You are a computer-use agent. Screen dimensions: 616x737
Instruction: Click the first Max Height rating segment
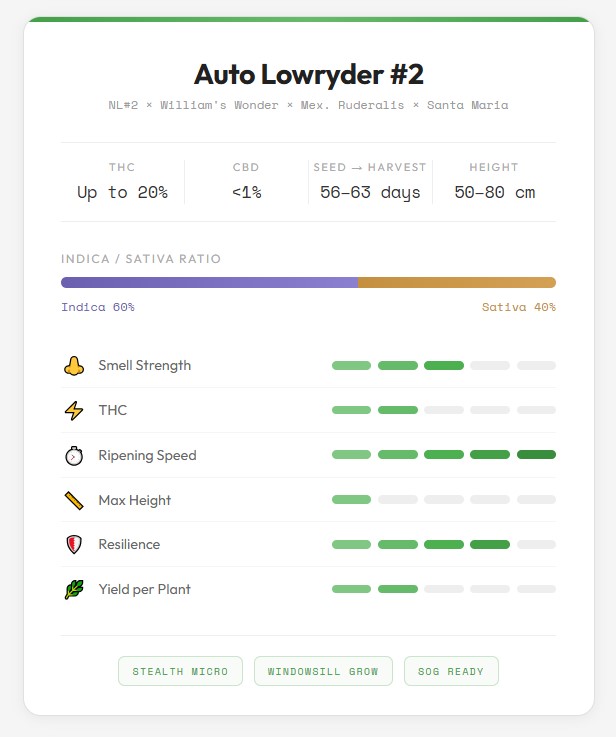click(x=351, y=500)
